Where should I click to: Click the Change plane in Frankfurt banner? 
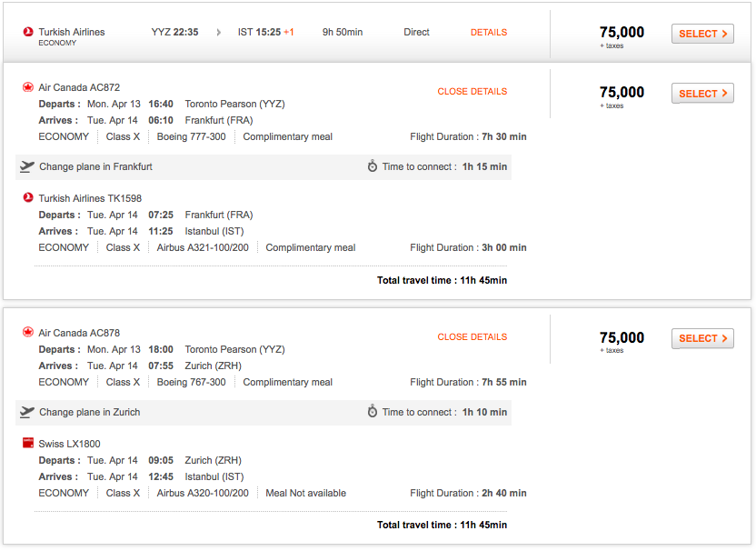tap(95, 167)
